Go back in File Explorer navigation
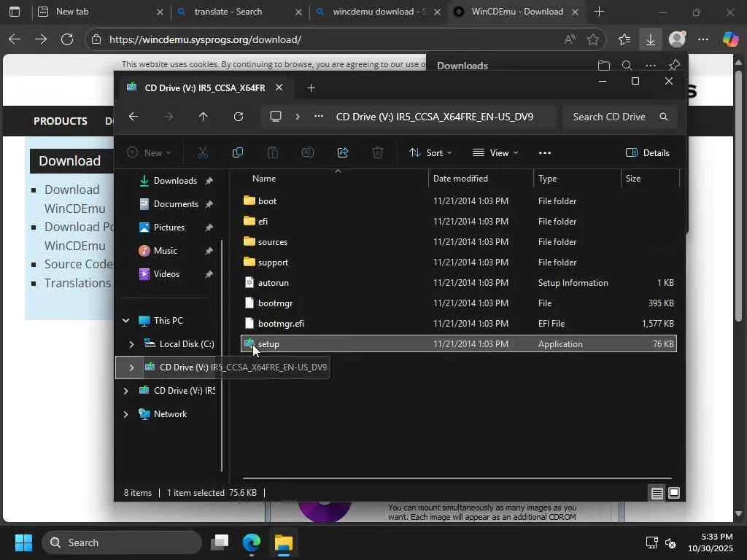The image size is (747, 560). (133, 117)
